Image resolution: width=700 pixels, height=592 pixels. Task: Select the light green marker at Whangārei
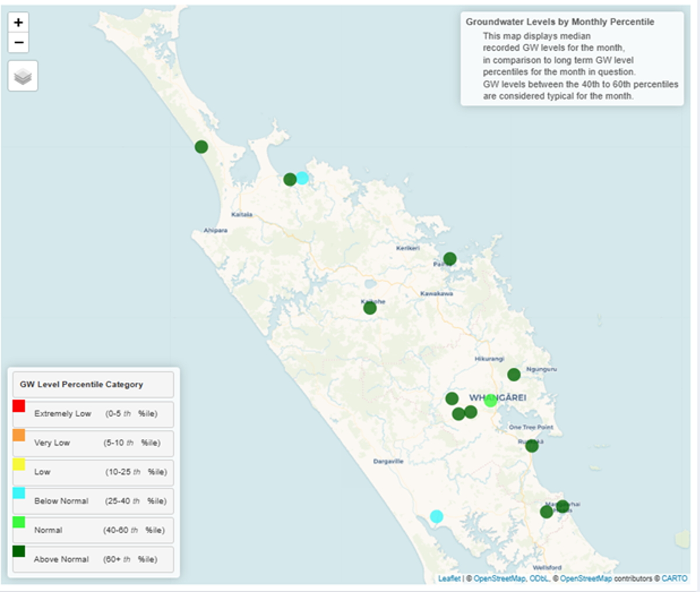tap(491, 401)
